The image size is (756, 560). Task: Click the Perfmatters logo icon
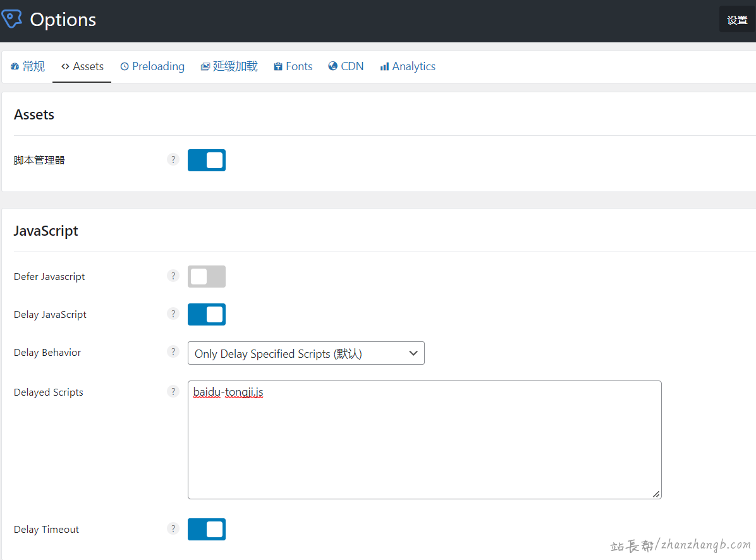click(x=12, y=20)
